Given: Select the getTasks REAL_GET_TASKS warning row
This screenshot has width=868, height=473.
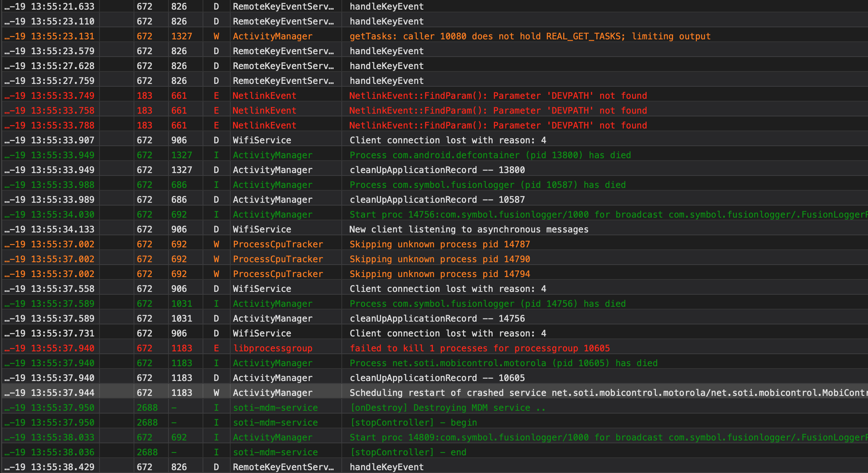Looking at the screenshot, I should (x=529, y=36).
